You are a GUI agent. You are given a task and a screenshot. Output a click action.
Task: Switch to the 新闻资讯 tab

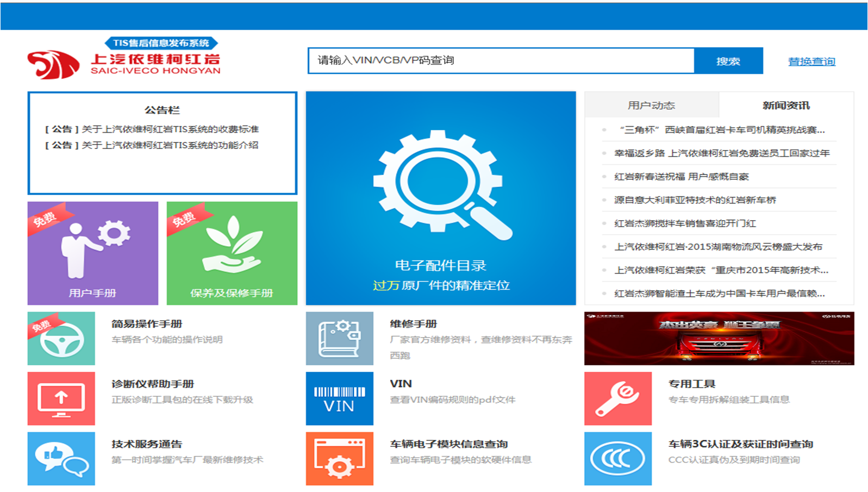tap(786, 105)
